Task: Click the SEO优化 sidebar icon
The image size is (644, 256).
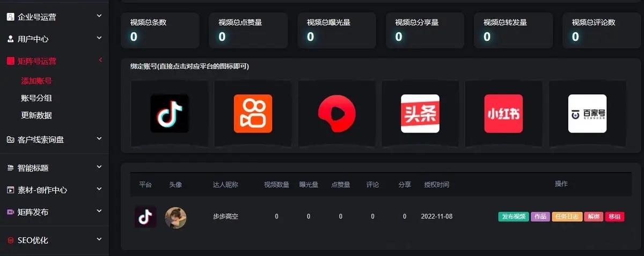Action: pos(10,240)
